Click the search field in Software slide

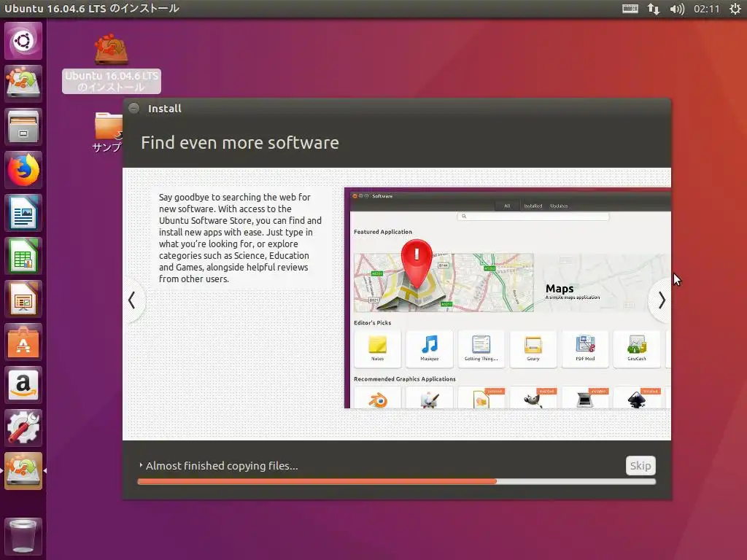(533, 216)
